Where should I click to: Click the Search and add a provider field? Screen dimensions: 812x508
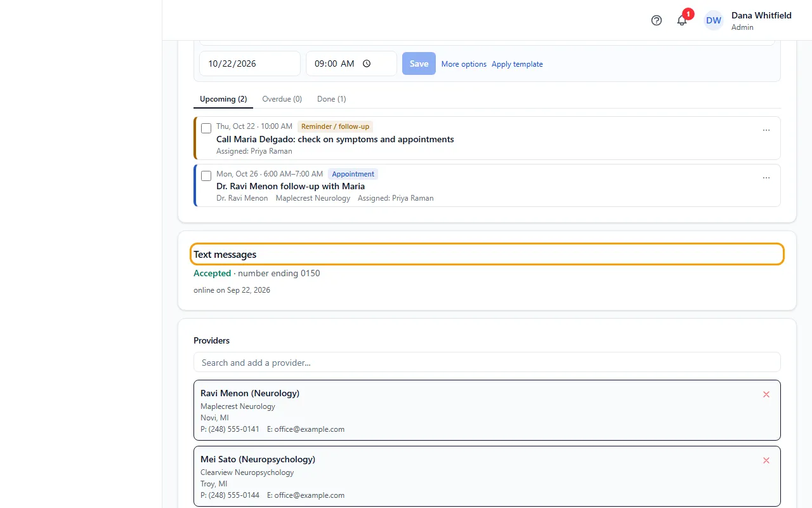click(487, 362)
